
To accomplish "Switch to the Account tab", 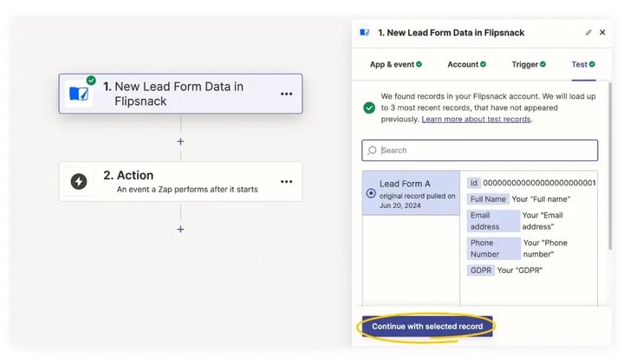I will pos(466,64).
